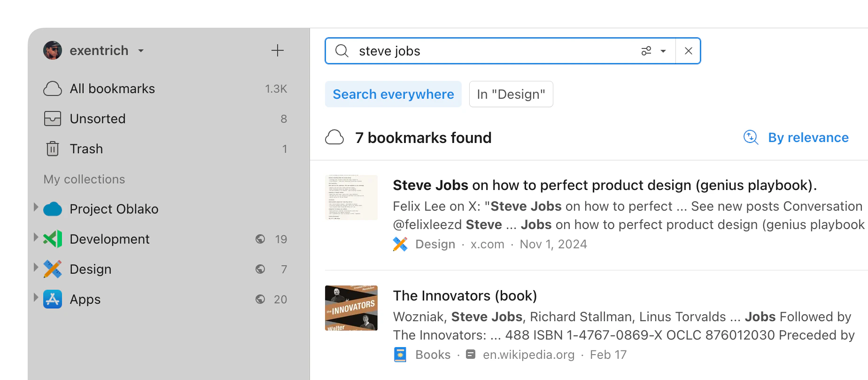This screenshot has width=868, height=380.
Task: Expand the Apps collection
Action: pyautogui.click(x=36, y=298)
